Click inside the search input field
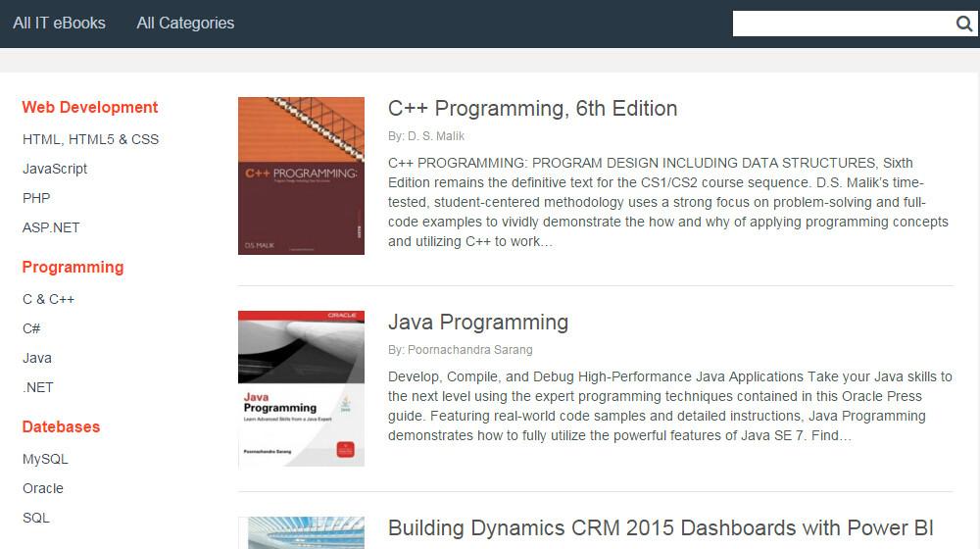The image size is (980, 549). [x=843, y=25]
